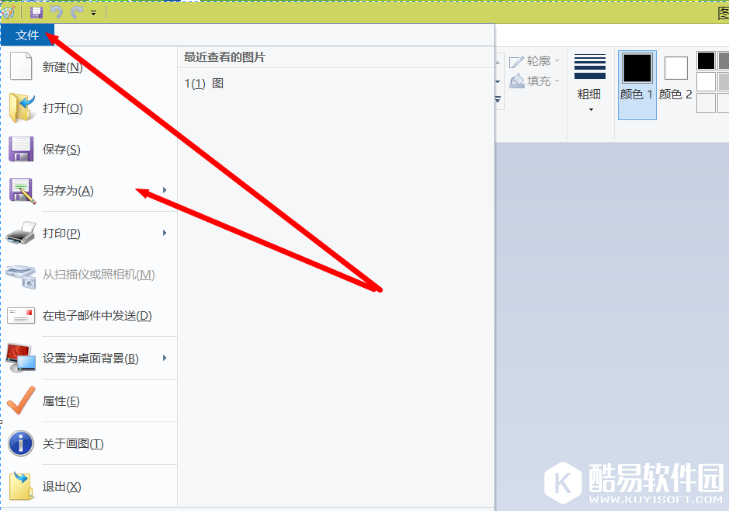Image resolution: width=729 pixels, height=511 pixels.
Task: Click the save icon in quick access toolbar
Action: click(36, 12)
